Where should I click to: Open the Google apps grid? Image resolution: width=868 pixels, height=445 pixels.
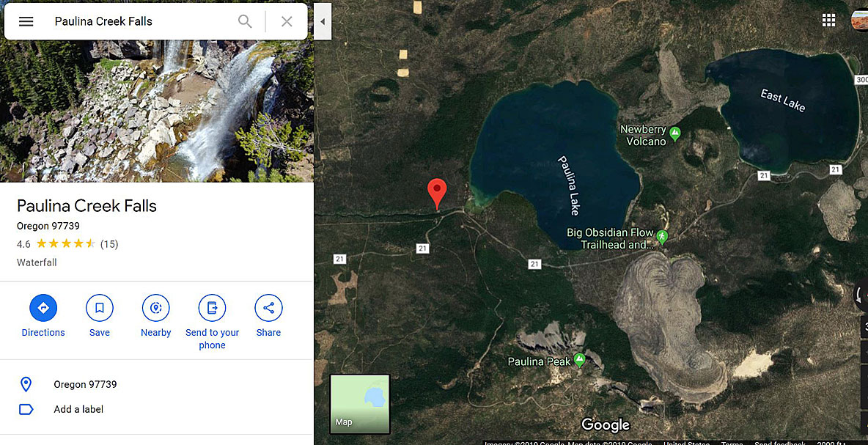tap(828, 21)
